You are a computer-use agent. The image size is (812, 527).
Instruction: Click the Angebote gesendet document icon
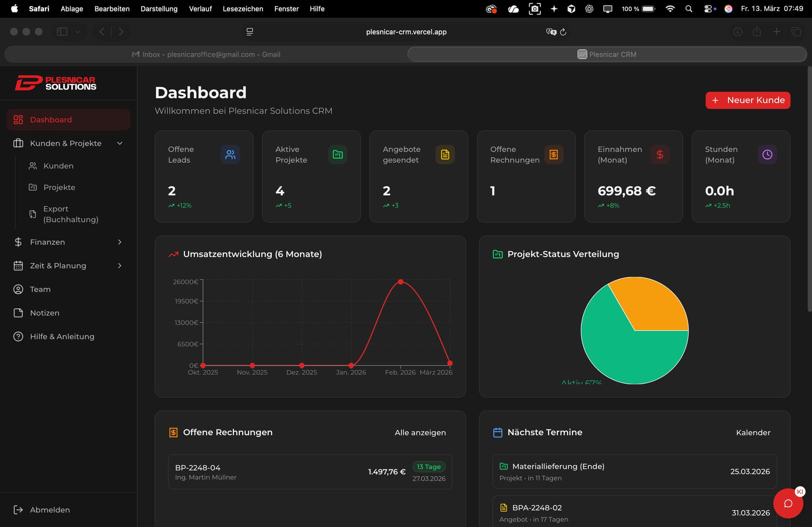445,155
